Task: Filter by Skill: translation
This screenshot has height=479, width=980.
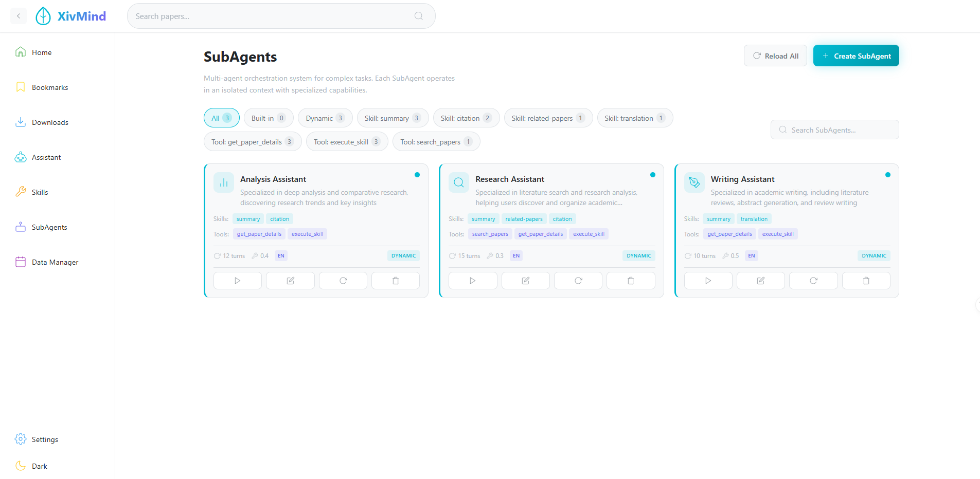Action: 635,118
